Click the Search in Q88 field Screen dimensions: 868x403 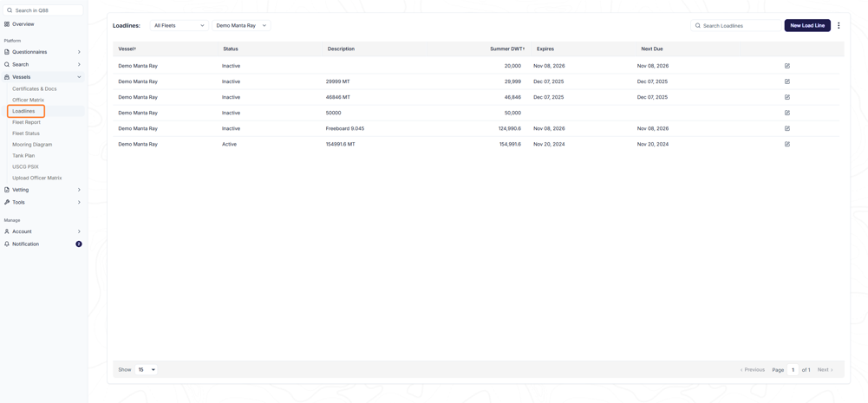43,10
